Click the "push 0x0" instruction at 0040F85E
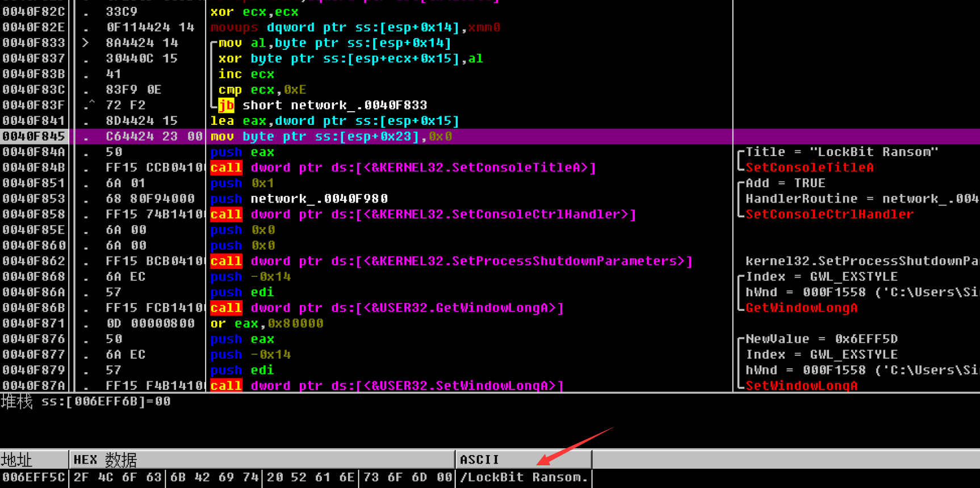980x488 pixels. (x=242, y=230)
